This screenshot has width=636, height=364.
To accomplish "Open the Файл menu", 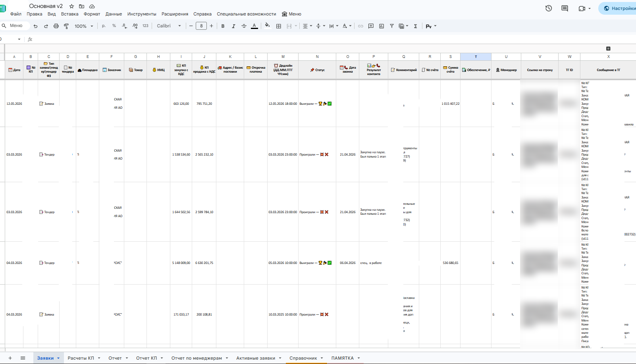I will pyautogui.click(x=16, y=14).
